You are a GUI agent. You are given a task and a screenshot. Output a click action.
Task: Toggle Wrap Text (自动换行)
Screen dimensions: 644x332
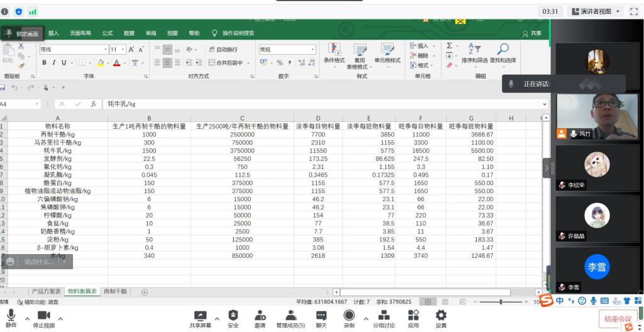(x=223, y=49)
